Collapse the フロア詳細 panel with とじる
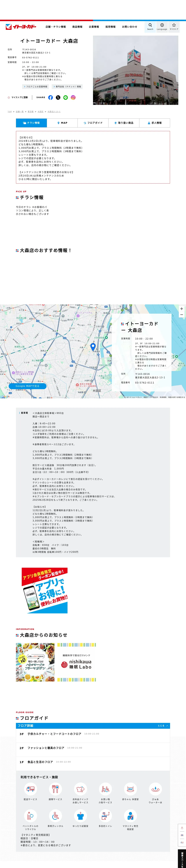This screenshot has height=868, width=186. tap(163, 726)
